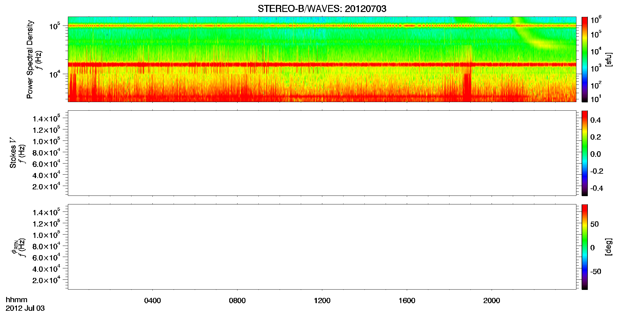Select the 0800 time tick label
Image resolution: width=644 pixels, height=332 pixels.
[x=237, y=301]
